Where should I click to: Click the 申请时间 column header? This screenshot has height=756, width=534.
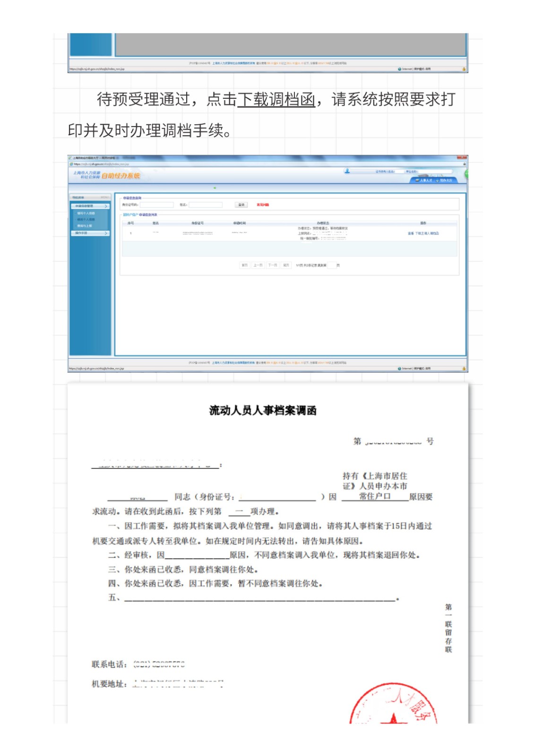240,223
